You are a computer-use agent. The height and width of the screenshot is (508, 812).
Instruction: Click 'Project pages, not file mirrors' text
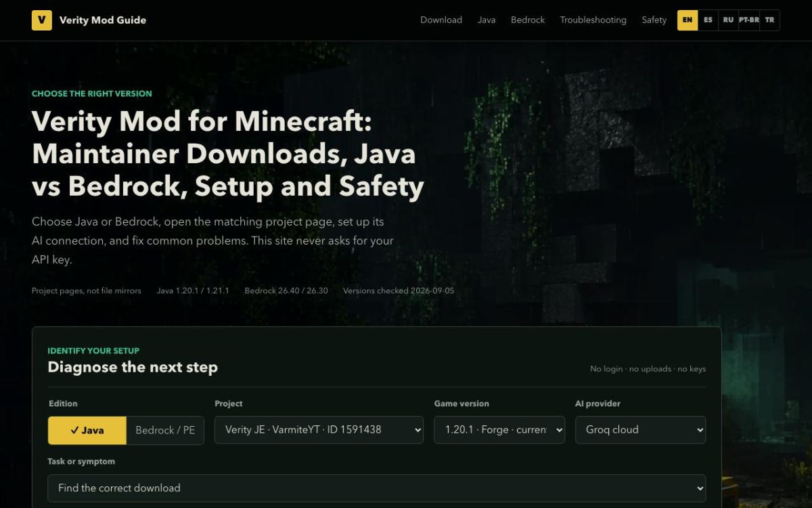coord(87,291)
